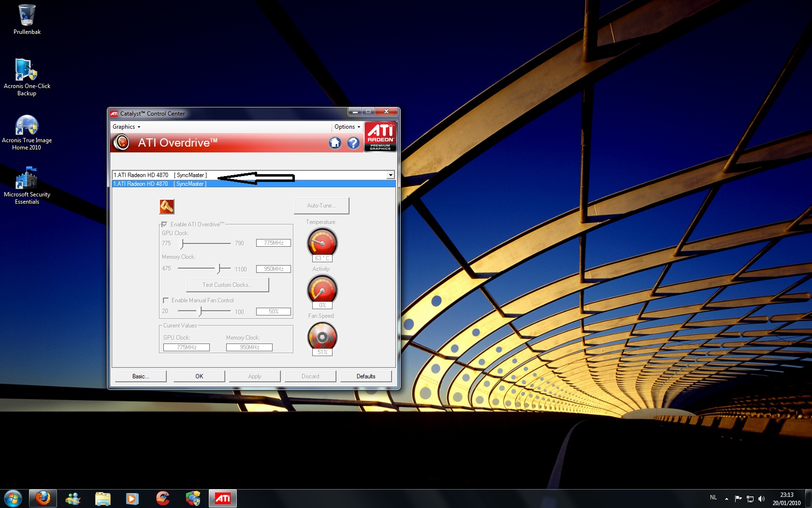Click Test Custom Clocks button
Viewport: 812px width, 508px height.
click(228, 285)
